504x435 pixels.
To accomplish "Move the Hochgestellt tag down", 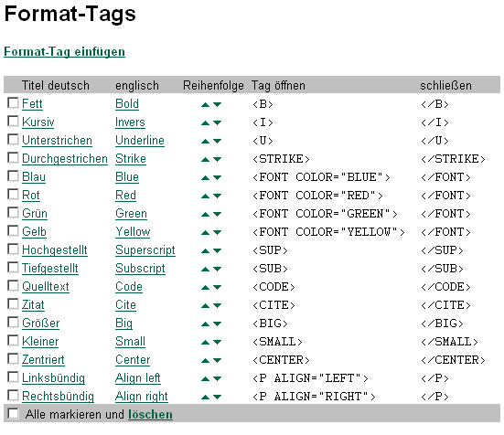I will (x=218, y=251).
